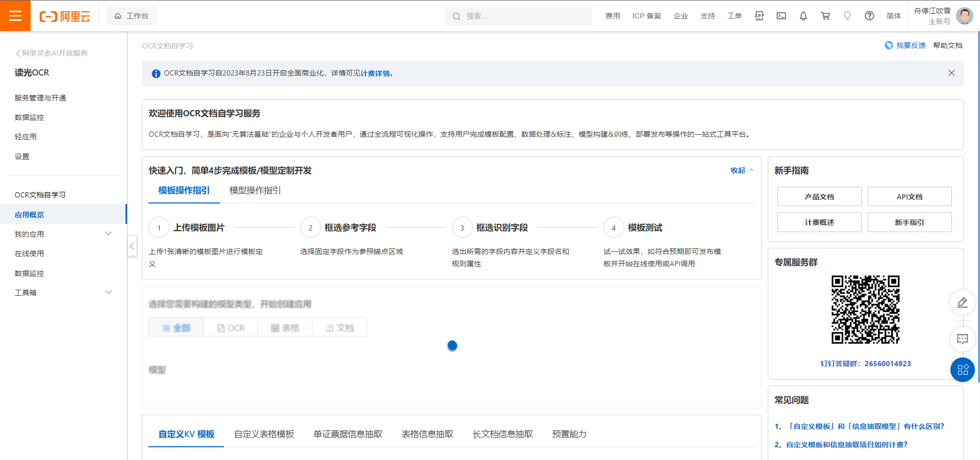Collapse the left sidebar with arrow handle
Screen dimensions: 980x460
pyautogui.click(x=132, y=246)
